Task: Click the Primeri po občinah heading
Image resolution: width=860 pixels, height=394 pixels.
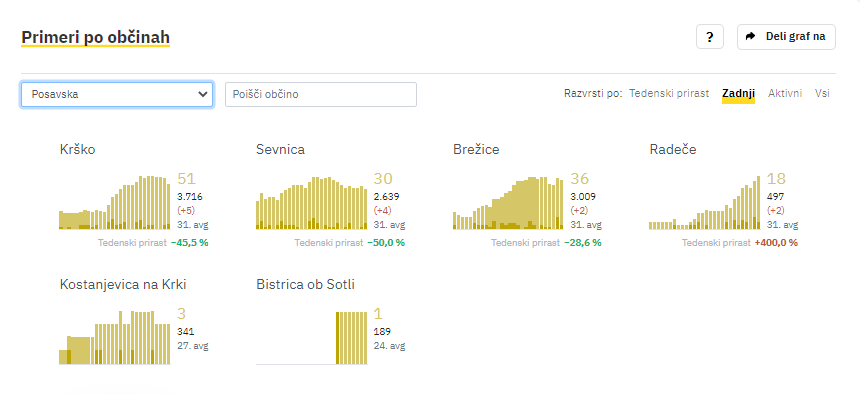Action: pyautogui.click(x=95, y=37)
